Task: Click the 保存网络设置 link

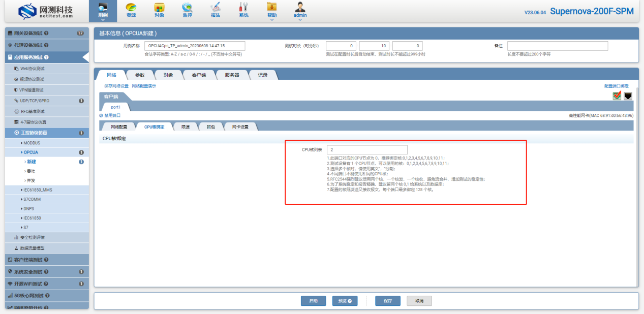Action: point(116,86)
